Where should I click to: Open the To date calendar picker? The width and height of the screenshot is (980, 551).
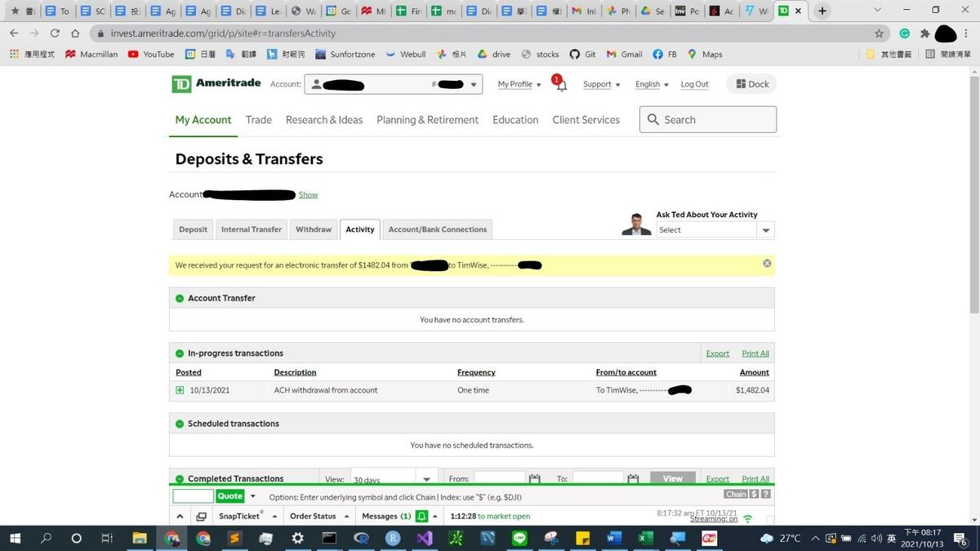633,479
